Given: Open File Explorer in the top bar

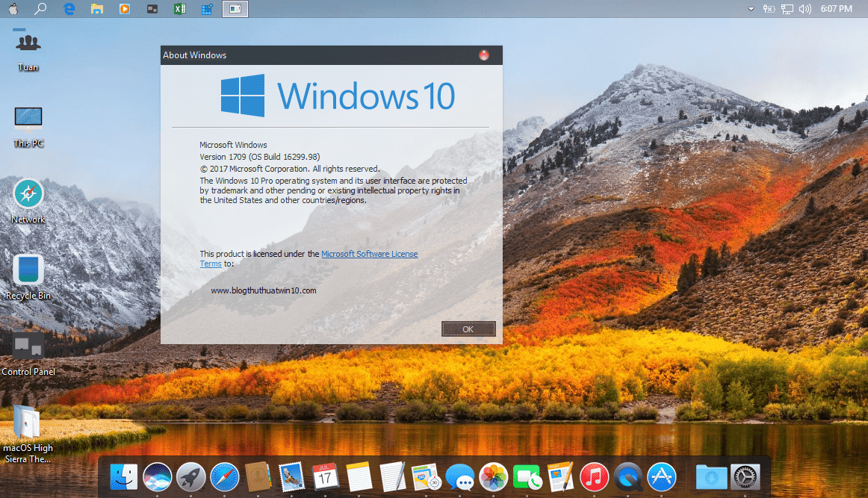Looking at the screenshot, I should 97,9.
